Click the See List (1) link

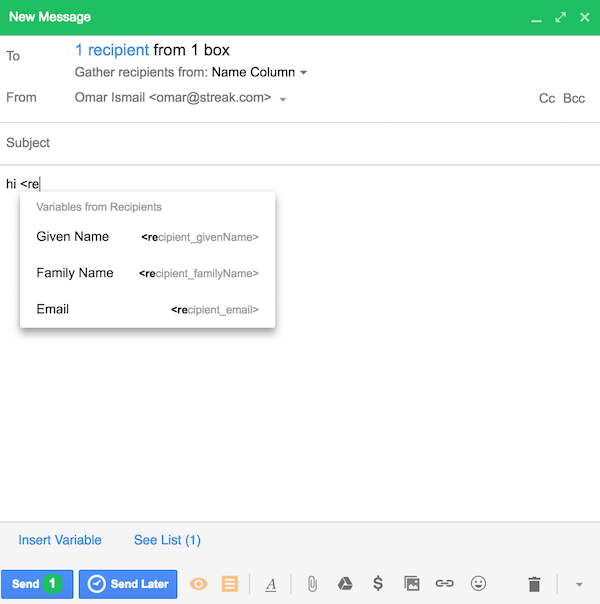click(167, 540)
